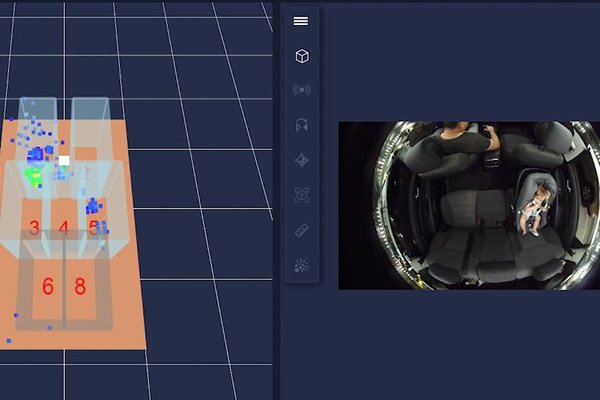Enable the point cloud scatter icon
Screen dimensions: 600x400
[301, 265]
